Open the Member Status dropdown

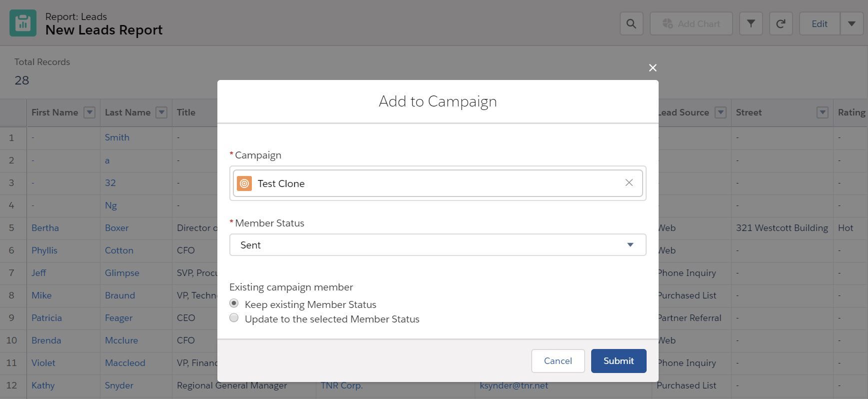pos(438,245)
